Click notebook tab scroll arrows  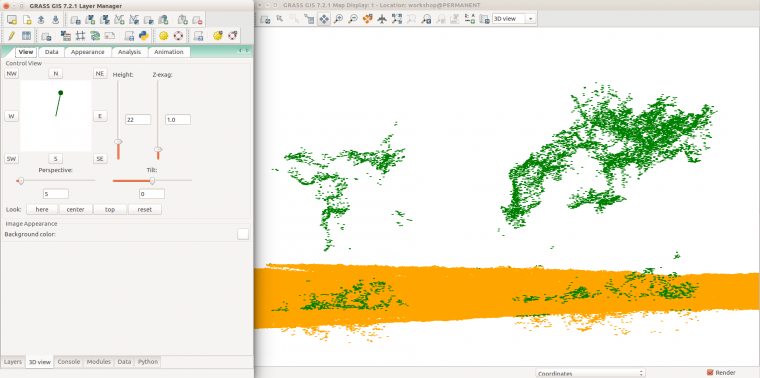243,51
